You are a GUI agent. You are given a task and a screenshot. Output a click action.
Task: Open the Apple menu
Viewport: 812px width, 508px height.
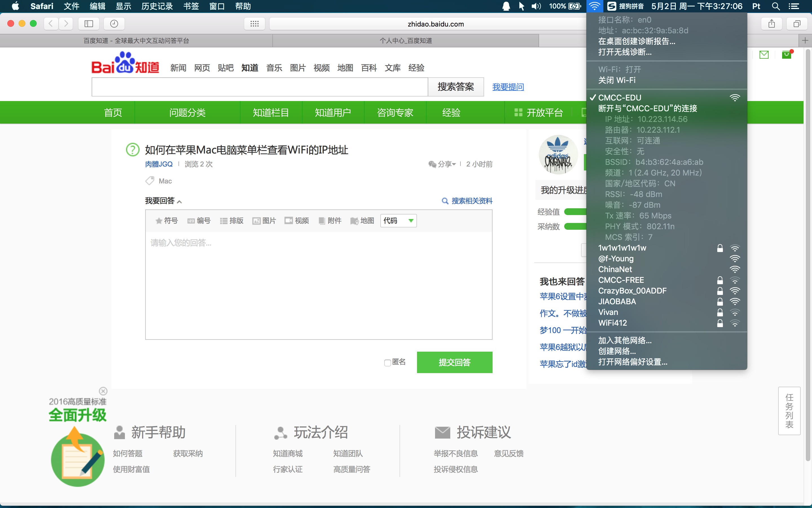pyautogui.click(x=16, y=6)
